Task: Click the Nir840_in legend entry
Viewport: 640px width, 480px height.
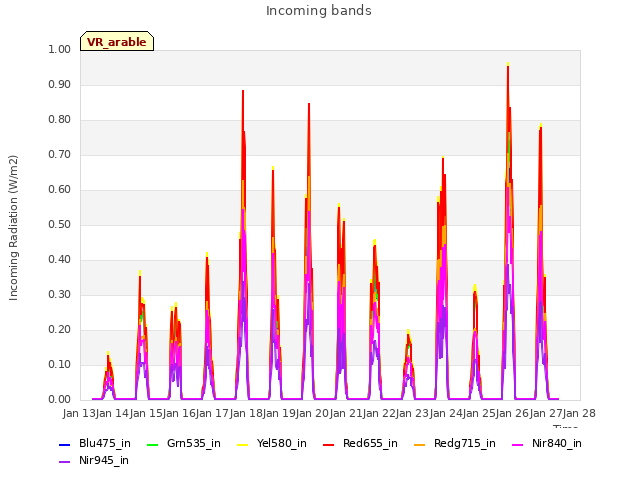Action: tap(547, 443)
